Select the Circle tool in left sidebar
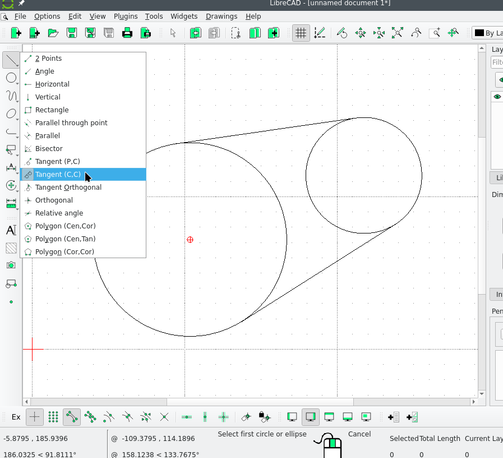503x458 pixels. tap(11, 78)
